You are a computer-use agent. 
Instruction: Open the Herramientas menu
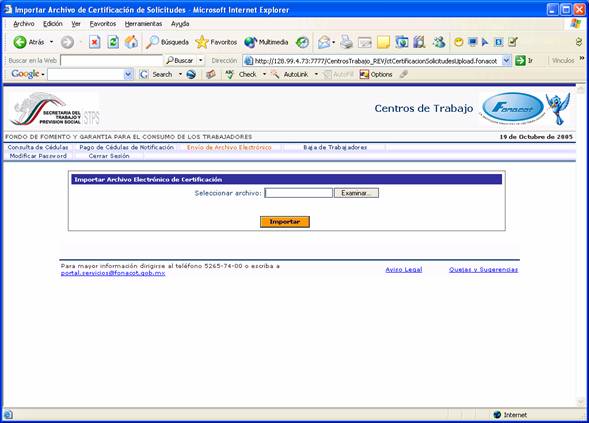[x=143, y=24]
